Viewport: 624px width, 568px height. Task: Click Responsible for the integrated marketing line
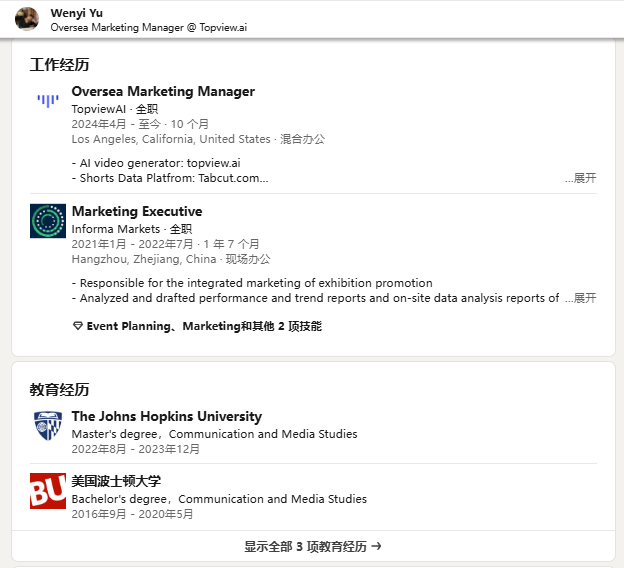(252, 283)
